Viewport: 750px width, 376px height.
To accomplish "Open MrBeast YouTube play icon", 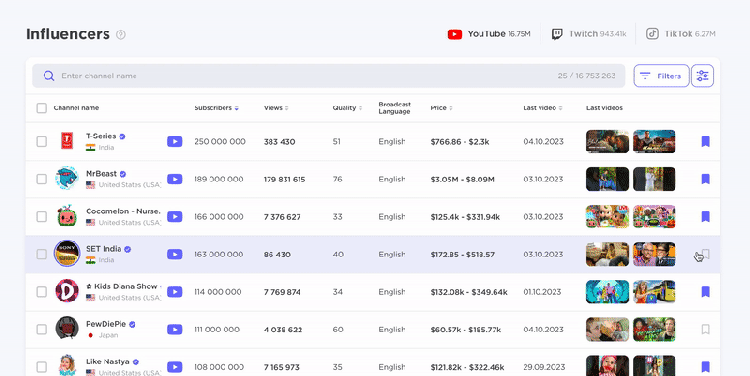I will [175, 179].
